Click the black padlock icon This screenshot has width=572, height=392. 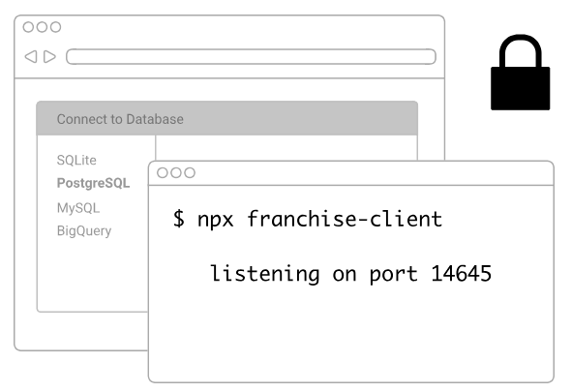[x=520, y=73]
